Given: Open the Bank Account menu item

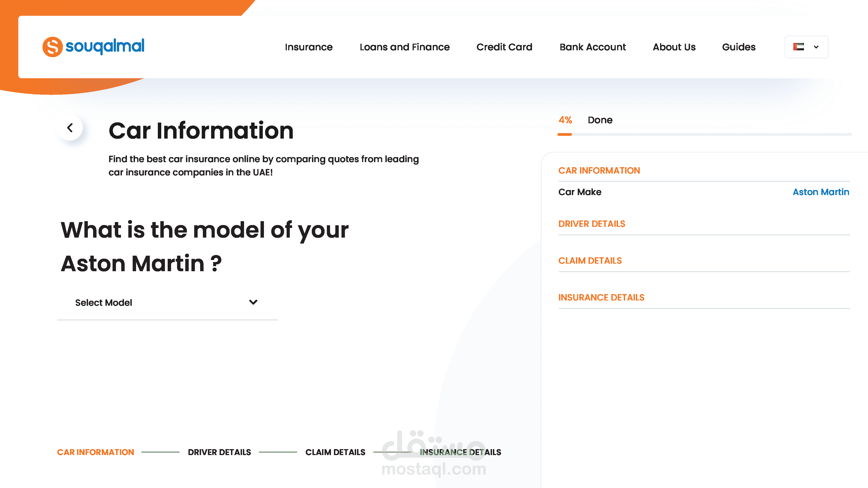Looking at the screenshot, I should coord(592,47).
